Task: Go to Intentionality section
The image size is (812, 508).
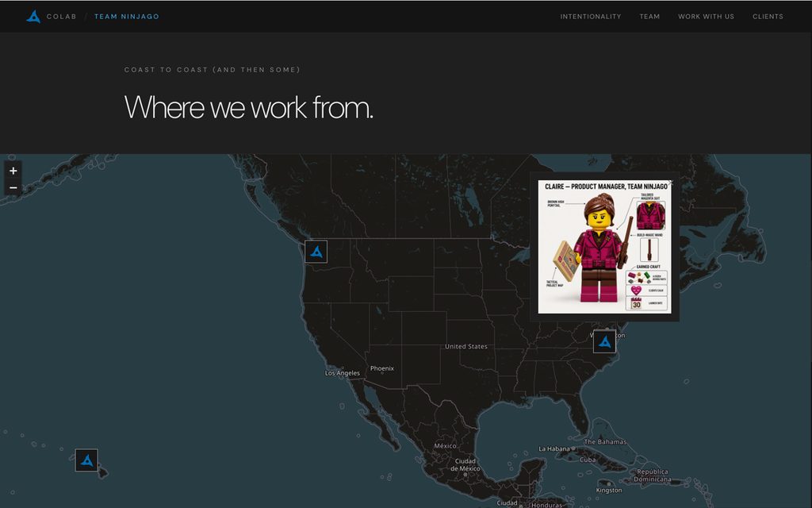Action: 590,17
